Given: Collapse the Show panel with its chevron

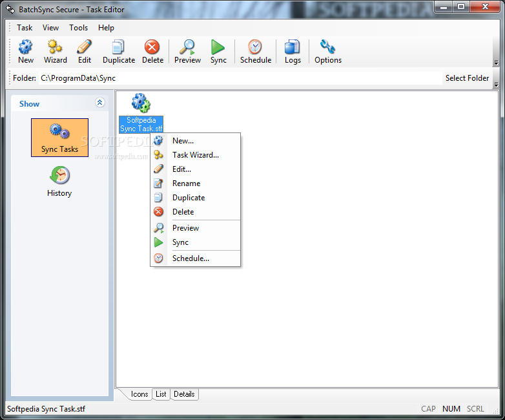Looking at the screenshot, I should 100,103.
